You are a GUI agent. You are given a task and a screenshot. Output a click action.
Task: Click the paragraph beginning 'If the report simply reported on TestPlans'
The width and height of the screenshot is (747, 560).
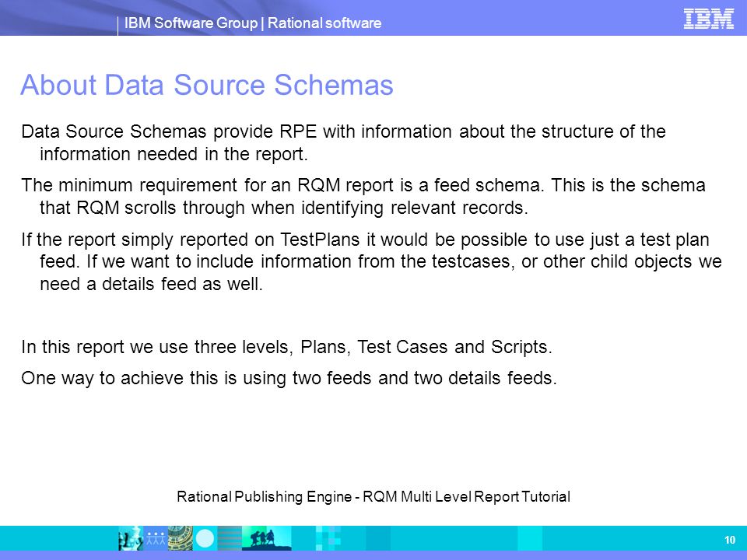[x=372, y=261]
